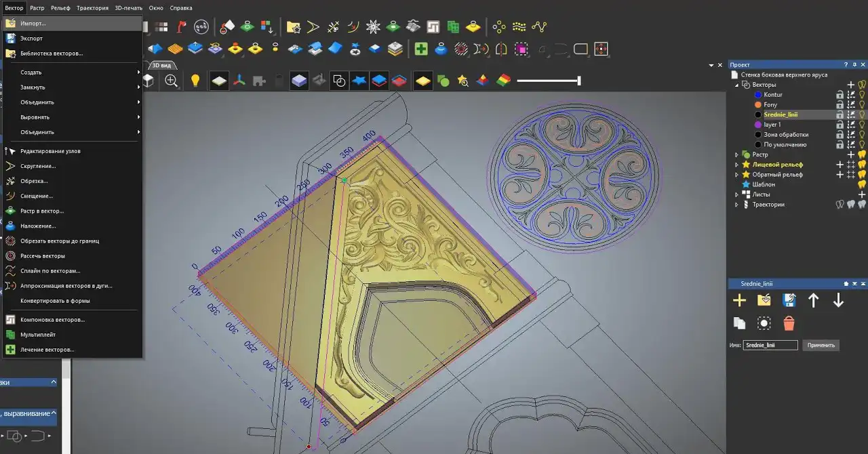
Task: Expand the Траектории tree node
Action: point(736,204)
